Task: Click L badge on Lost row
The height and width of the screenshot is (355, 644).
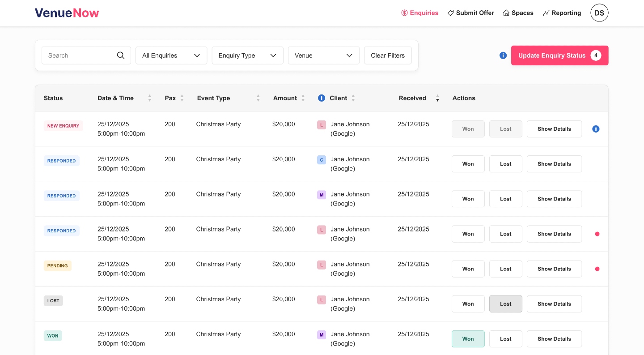Action: [x=322, y=300]
